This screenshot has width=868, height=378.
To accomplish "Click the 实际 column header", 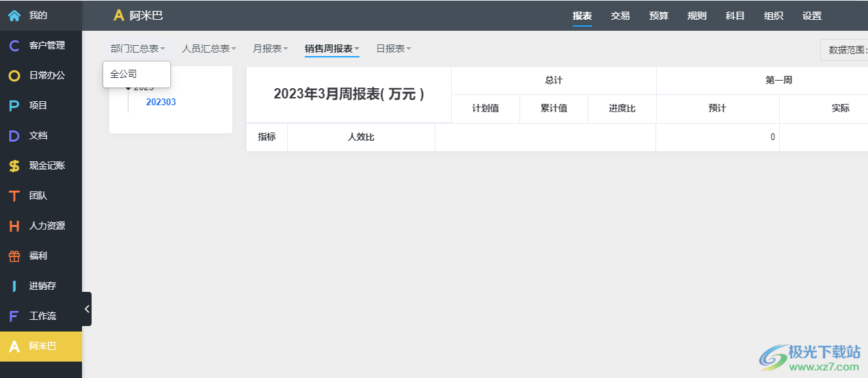I will [x=841, y=109].
